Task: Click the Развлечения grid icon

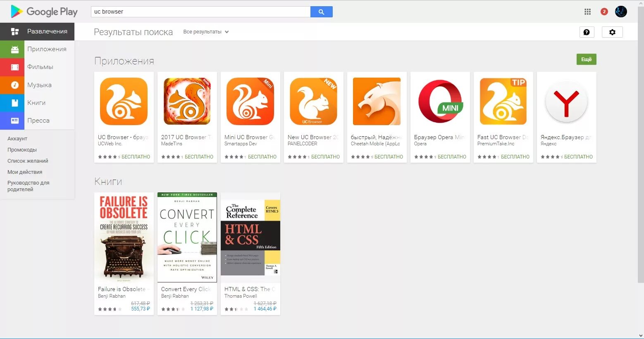Action: [15, 31]
